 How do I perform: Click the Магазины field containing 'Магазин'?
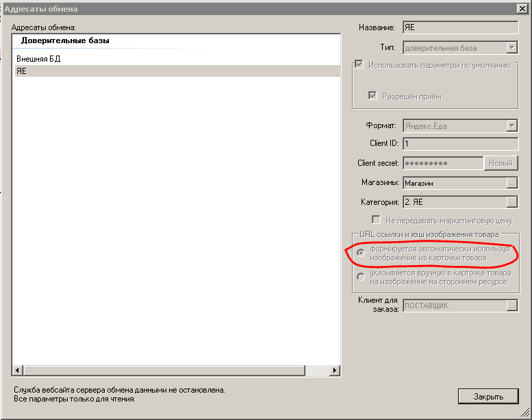(455, 183)
